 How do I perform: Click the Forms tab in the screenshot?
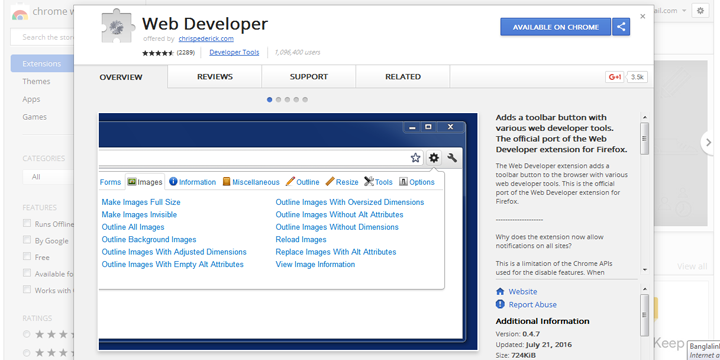point(110,182)
